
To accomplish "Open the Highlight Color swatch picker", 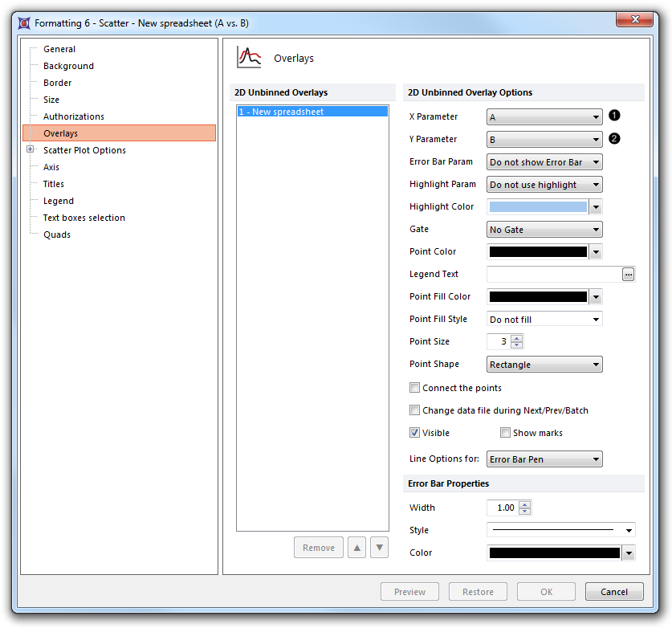I will click(595, 207).
